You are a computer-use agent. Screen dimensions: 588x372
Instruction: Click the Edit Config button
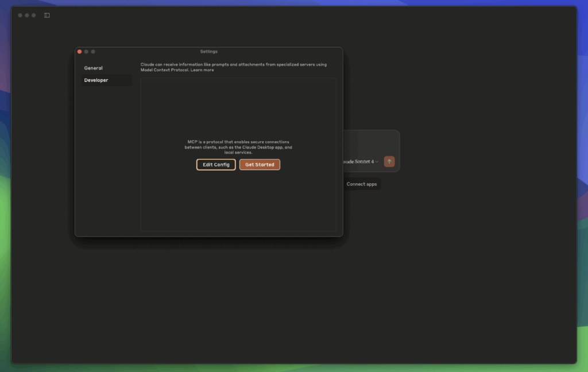tap(216, 165)
